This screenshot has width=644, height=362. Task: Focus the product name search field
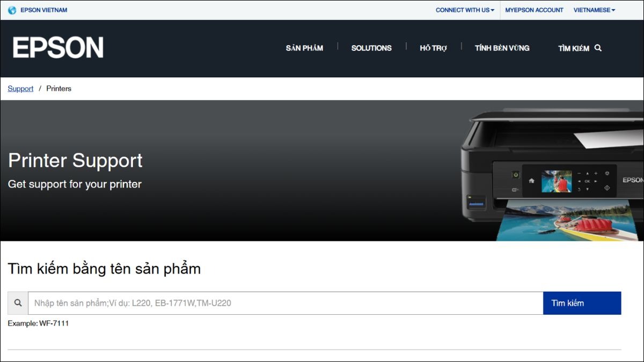pyautogui.click(x=286, y=303)
